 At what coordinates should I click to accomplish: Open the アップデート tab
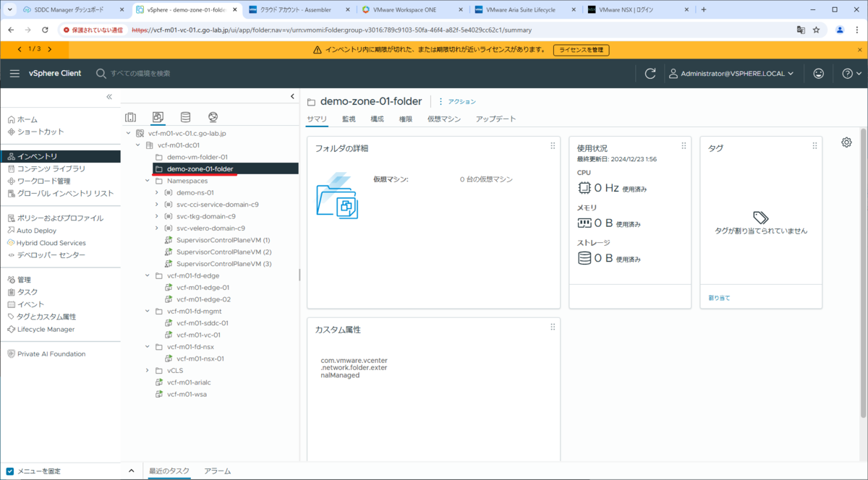tap(496, 119)
